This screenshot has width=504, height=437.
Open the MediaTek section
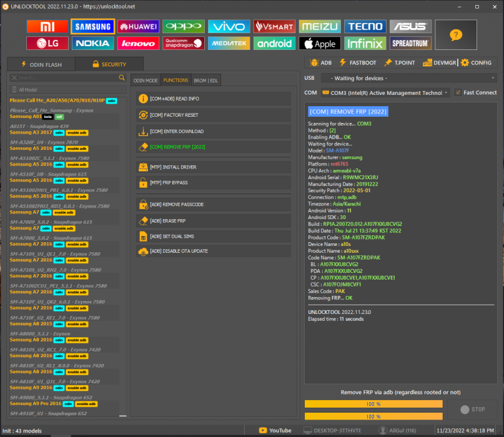pyautogui.click(x=229, y=43)
